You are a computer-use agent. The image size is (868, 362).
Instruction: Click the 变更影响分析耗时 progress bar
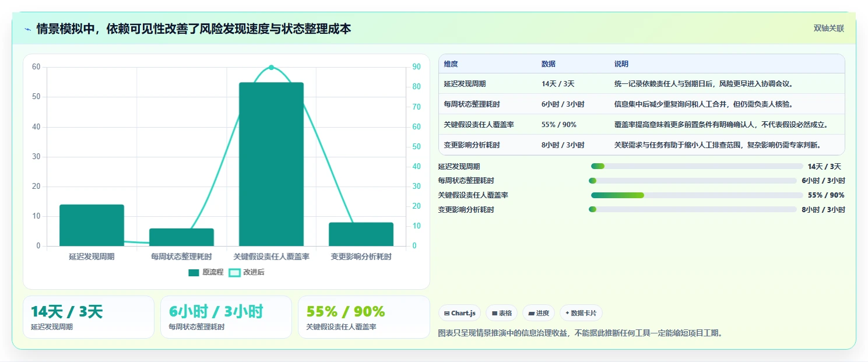693,210
